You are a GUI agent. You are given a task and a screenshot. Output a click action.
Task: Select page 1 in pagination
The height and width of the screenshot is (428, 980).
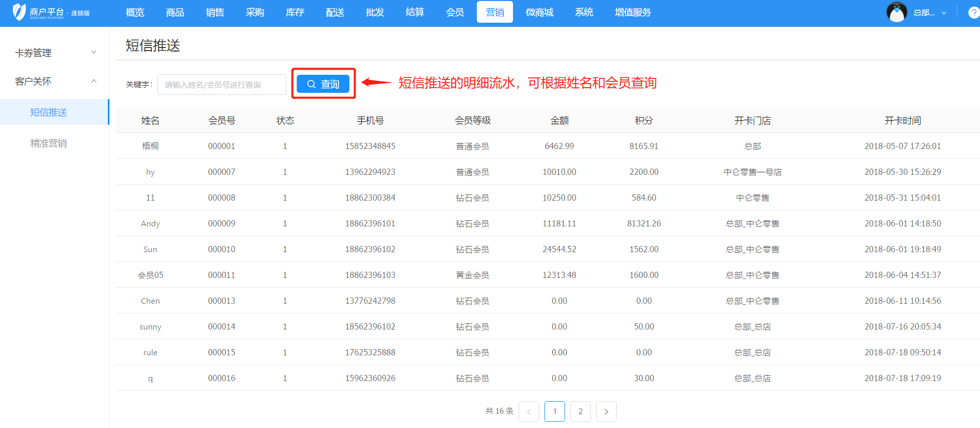554,411
